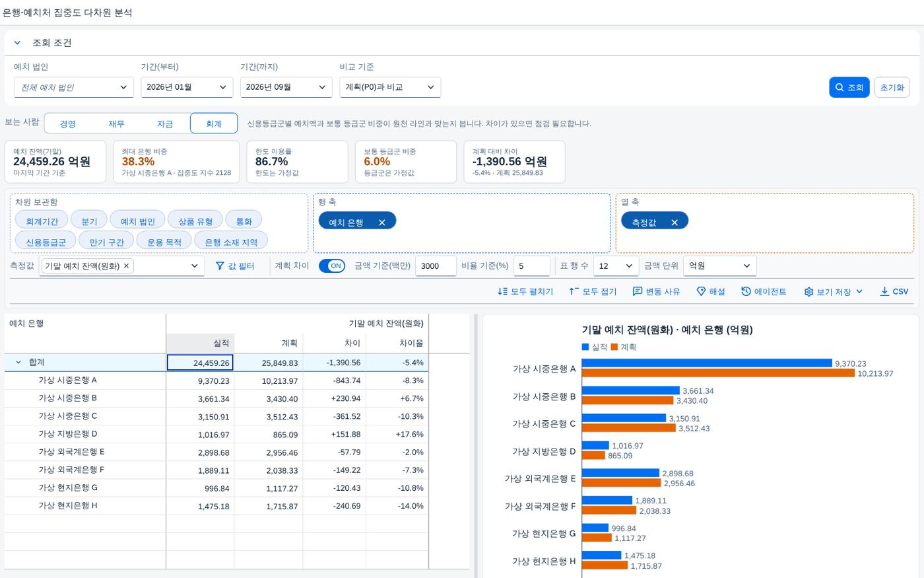Open the 기간(부터) 2026년 01월 dropdown
This screenshot has height=578, width=924.
click(187, 87)
